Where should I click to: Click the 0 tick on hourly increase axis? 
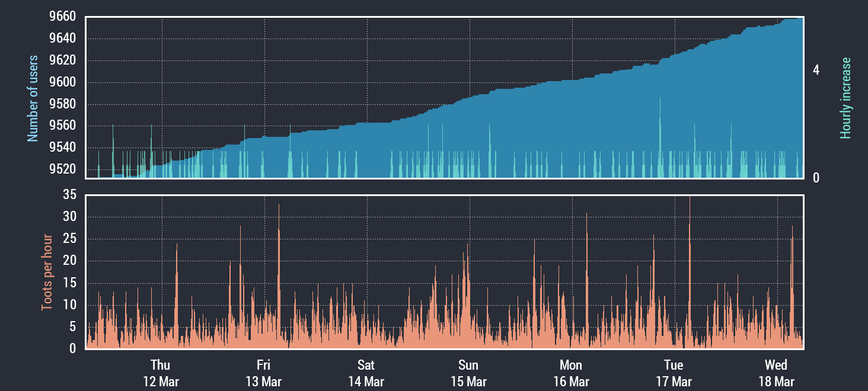(x=816, y=178)
